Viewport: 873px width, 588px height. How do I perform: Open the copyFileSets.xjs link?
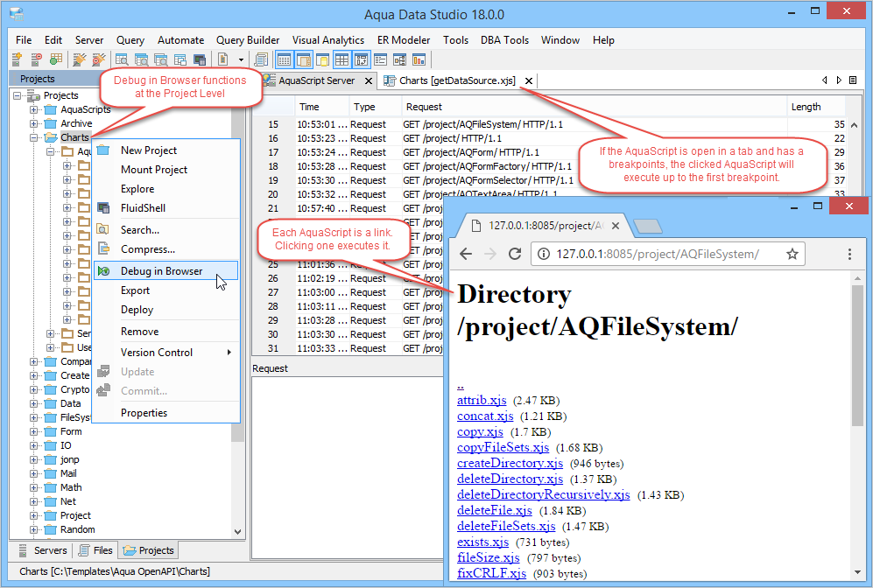point(503,447)
